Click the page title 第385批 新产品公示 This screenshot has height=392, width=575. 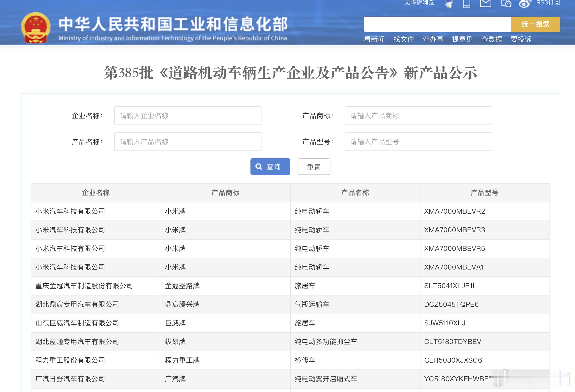290,73
